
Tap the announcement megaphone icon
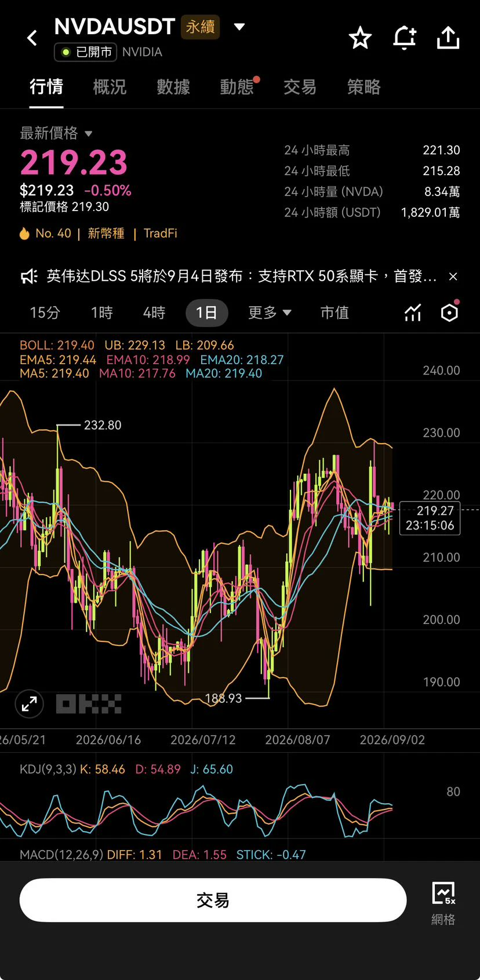pyautogui.click(x=29, y=277)
